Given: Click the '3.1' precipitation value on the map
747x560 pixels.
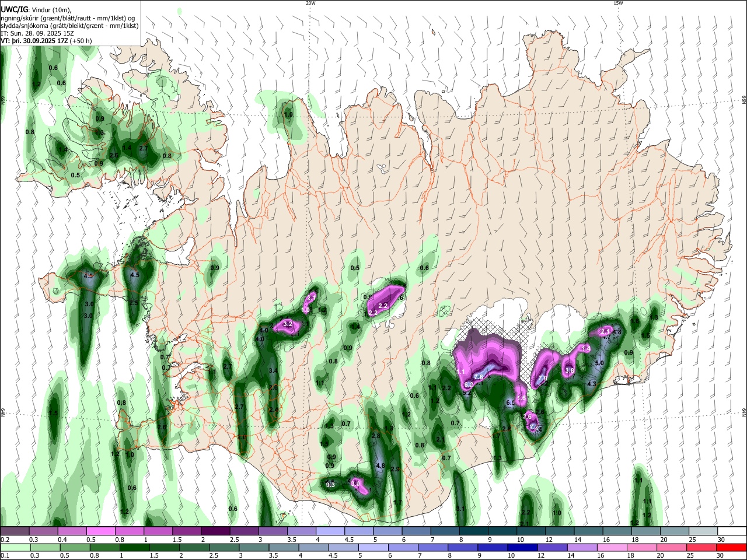Looking at the screenshot, I should [x=460, y=509].
